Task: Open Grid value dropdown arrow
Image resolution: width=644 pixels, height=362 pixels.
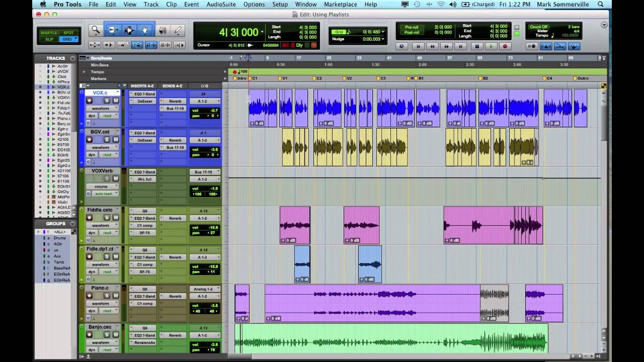Action: point(383,32)
